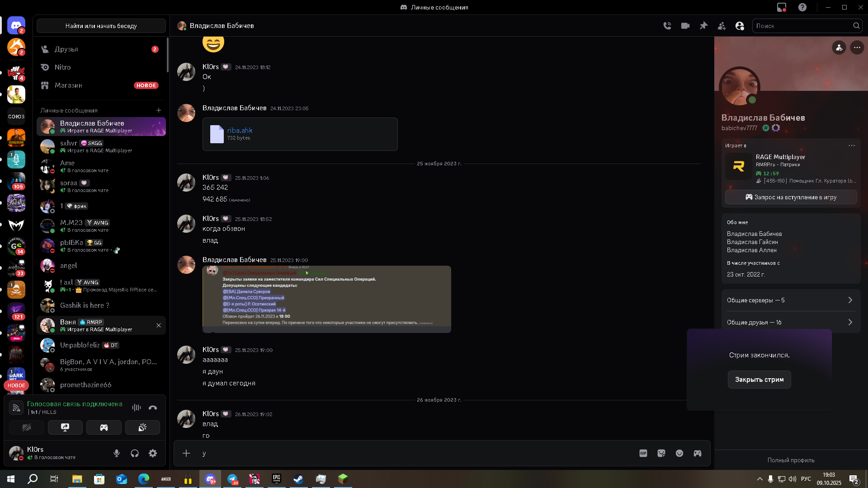Expand the Общие серверы list
Viewport: 868px width, 488px height.
pyautogui.click(x=790, y=300)
